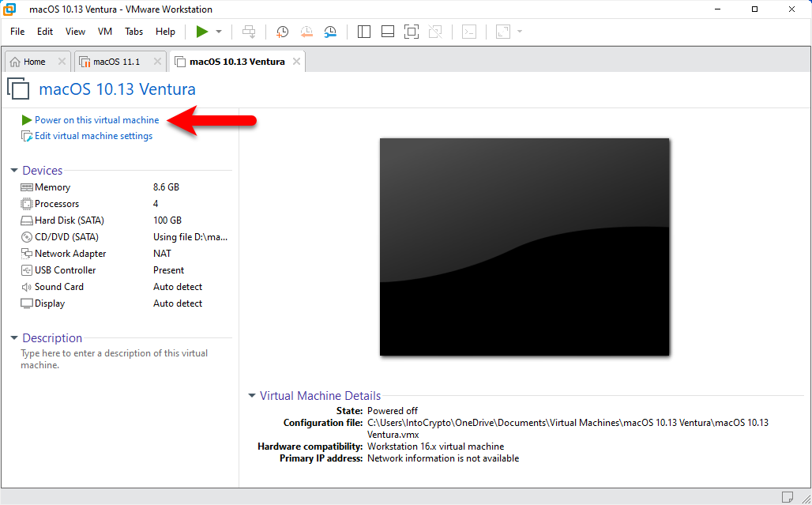Image resolution: width=812 pixels, height=505 pixels.
Task: Enter full screen mode icon
Action: [412, 32]
